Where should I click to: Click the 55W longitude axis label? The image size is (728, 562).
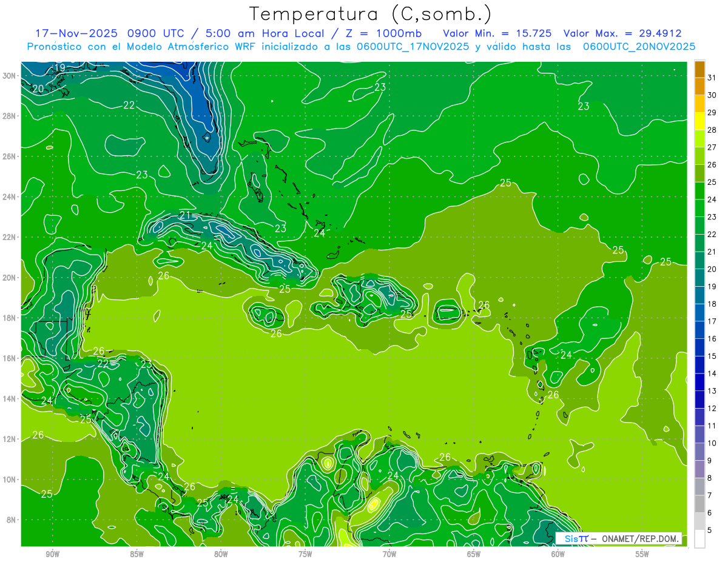[x=642, y=554]
